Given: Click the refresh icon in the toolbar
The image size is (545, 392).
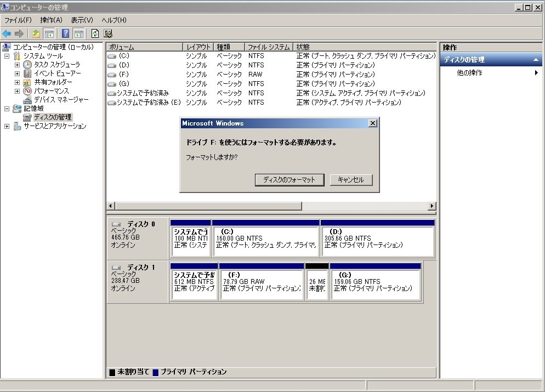Looking at the screenshot, I should pyautogui.click(x=94, y=33).
